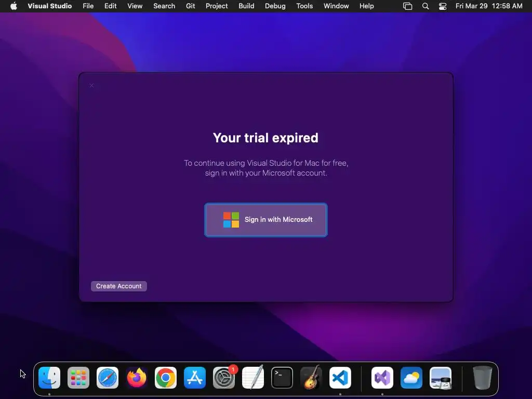This screenshot has height=399, width=532.
Task: Open the Debug menu
Action: coord(275,6)
